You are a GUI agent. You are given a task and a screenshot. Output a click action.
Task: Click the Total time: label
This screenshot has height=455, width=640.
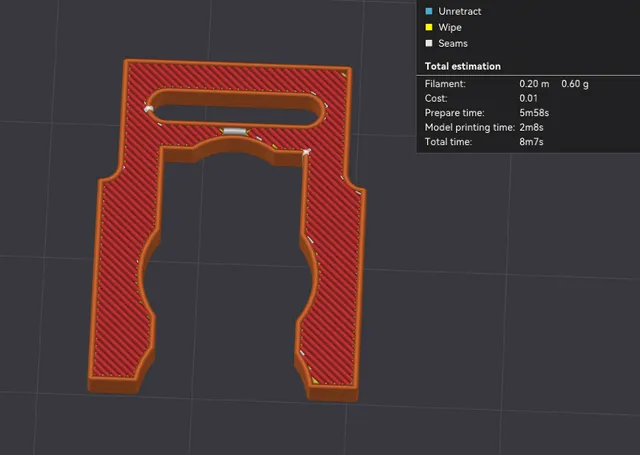pos(448,142)
